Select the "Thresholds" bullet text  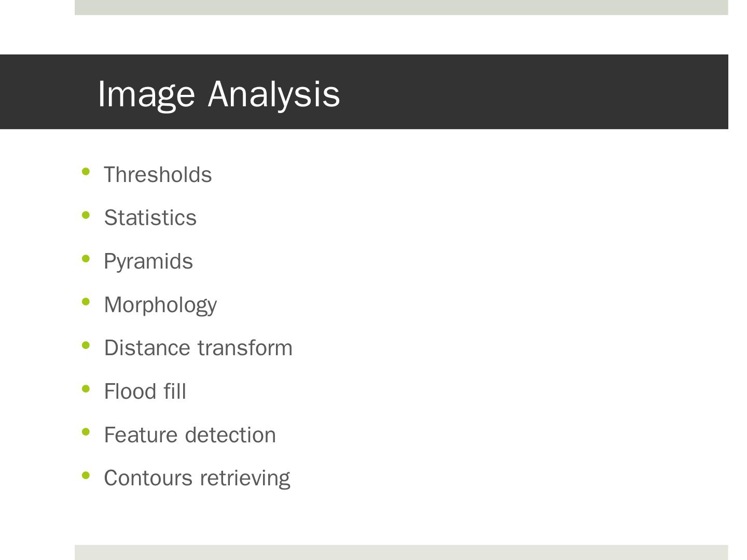point(158,175)
